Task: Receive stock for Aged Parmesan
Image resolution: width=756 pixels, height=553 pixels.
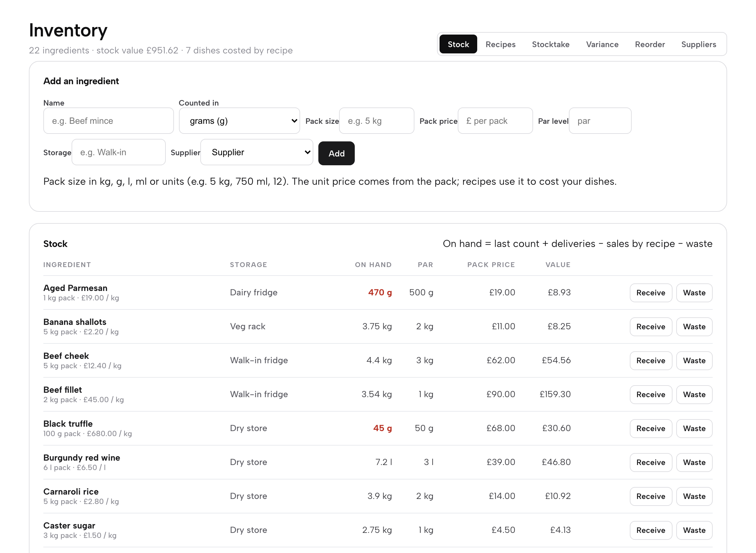Action: [650, 293]
